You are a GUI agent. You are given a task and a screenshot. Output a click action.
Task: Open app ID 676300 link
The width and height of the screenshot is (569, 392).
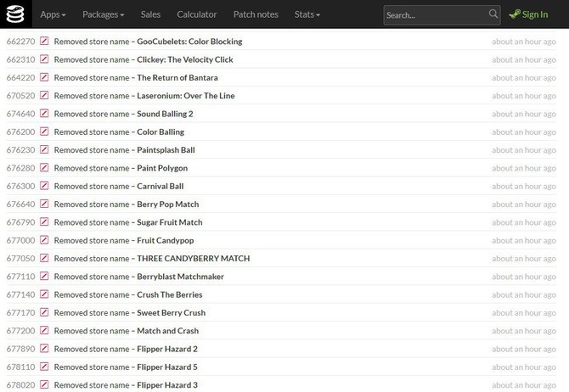point(20,186)
